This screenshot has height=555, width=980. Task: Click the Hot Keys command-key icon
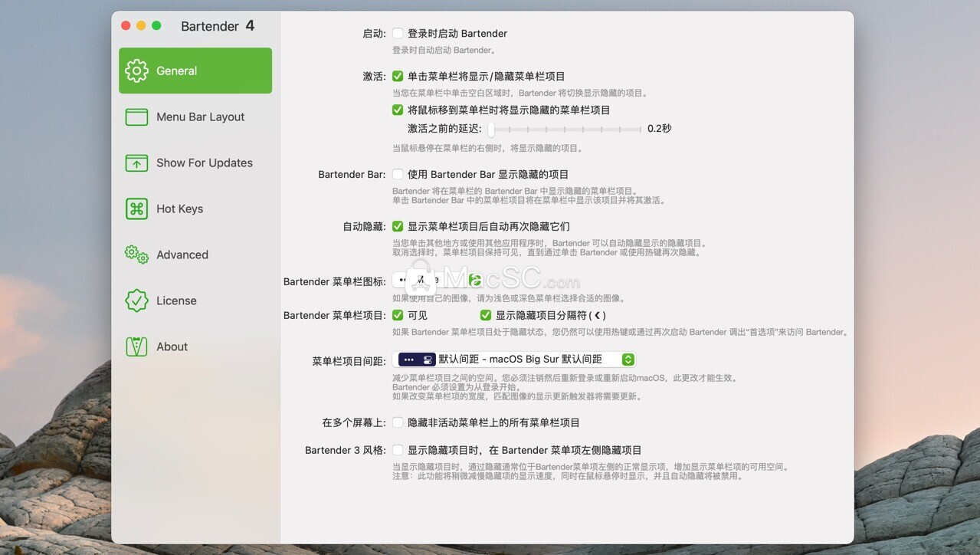[136, 209]
